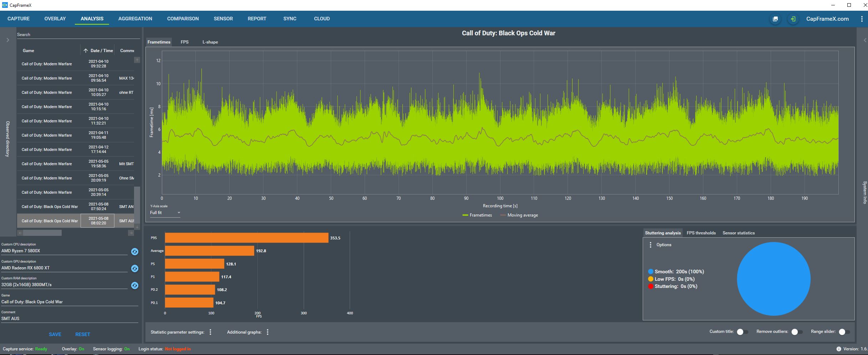
Task: Click the RESET button
Action: [83, 334]
